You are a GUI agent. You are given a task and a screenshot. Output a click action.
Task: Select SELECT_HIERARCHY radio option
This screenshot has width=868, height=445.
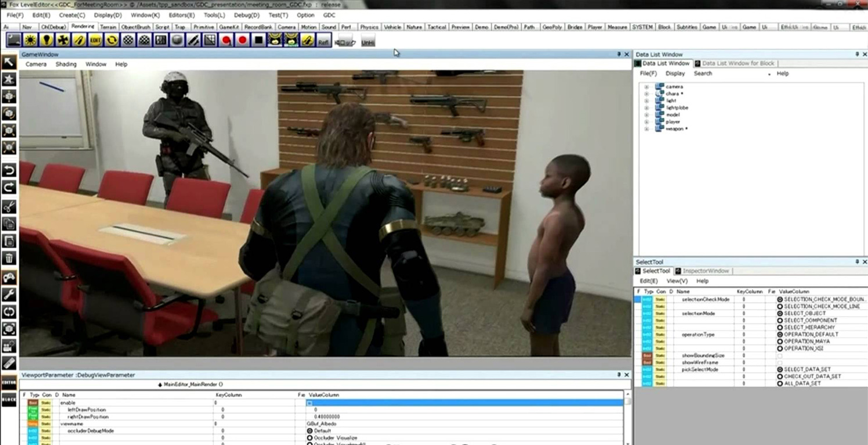(x=780, y=328)
